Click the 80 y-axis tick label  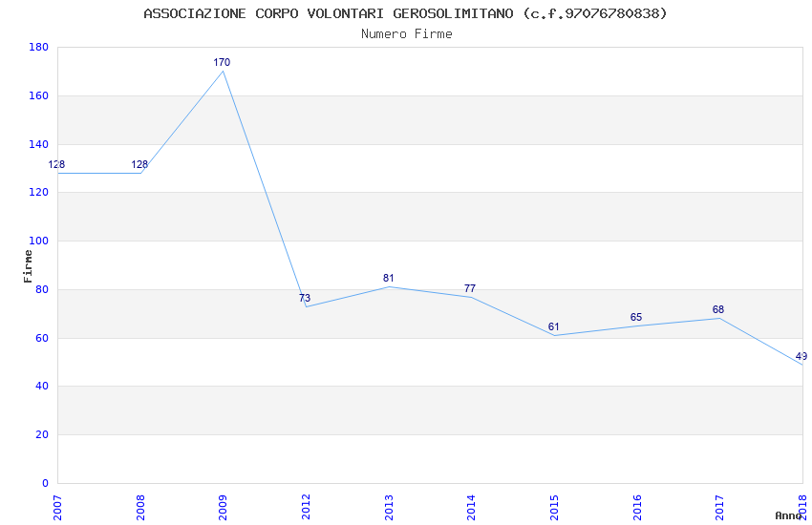click(42, 289)
